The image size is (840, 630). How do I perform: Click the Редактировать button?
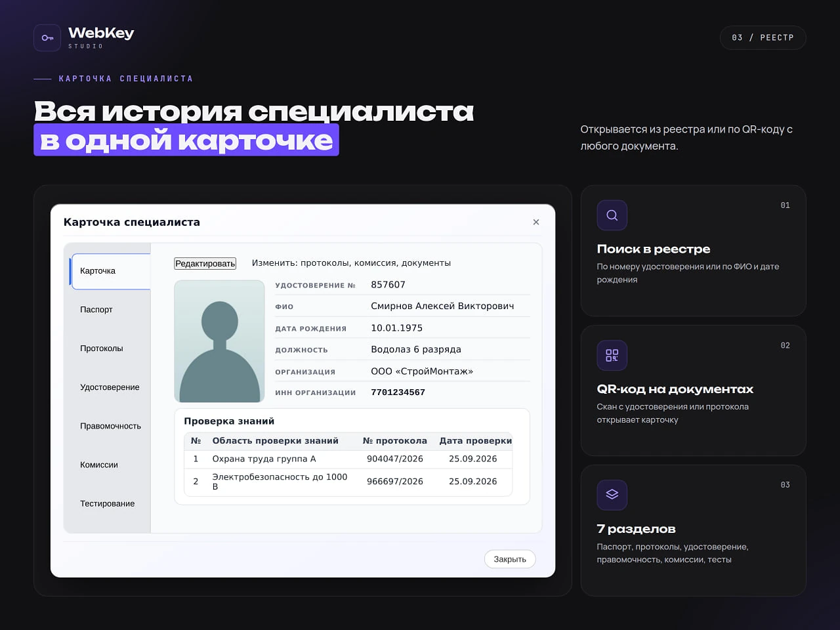pyautogui.click(x=205, y=263)
